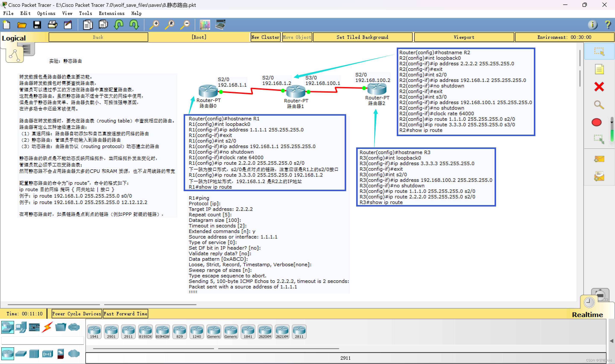
Task: Open the drawing palette icon
Action: [205, 25]
